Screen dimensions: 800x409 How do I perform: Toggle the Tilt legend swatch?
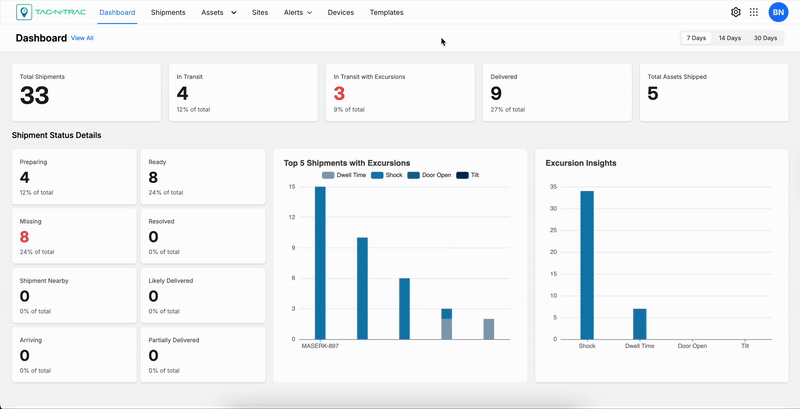(x=462, y=175)
